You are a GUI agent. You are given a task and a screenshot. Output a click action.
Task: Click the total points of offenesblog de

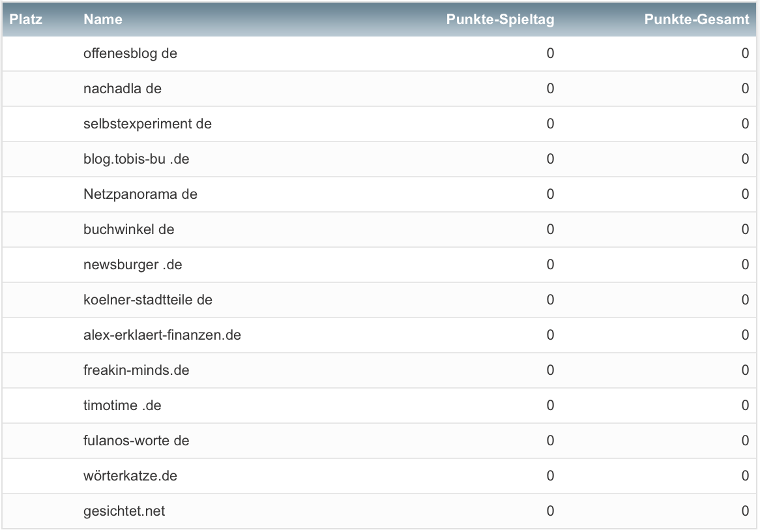[745, 53]
